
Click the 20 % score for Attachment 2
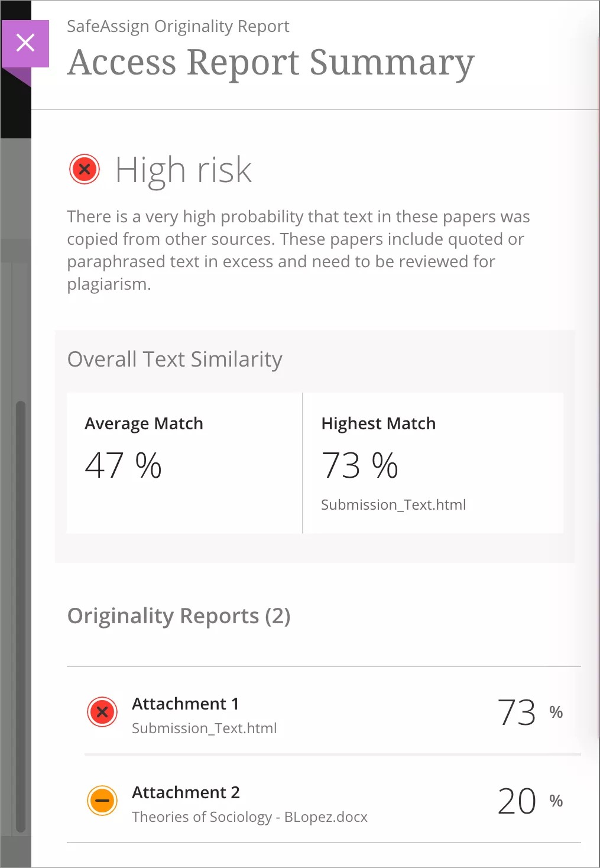click(529, 801)
